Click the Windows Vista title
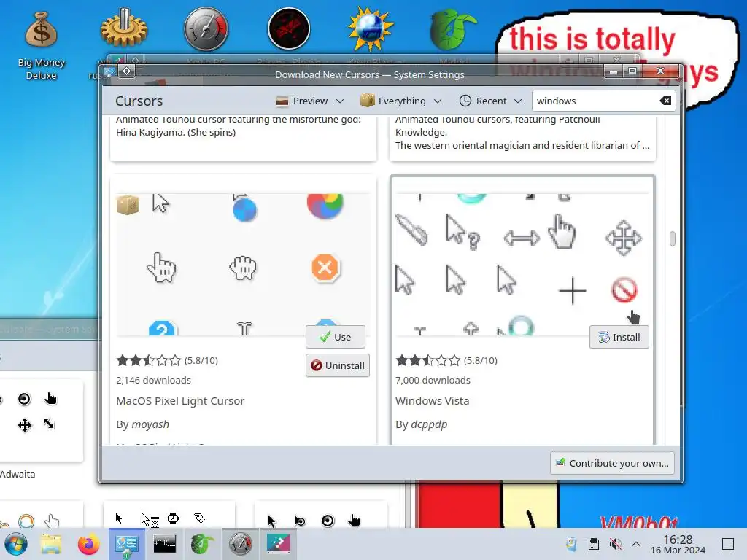The image size is (747, 560). click(x=432, y=401)
